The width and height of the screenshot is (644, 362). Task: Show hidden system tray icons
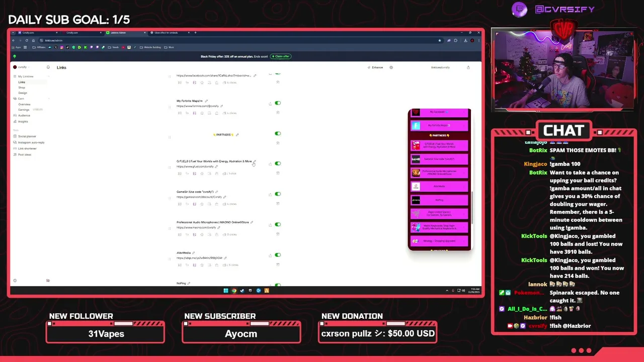coord(447,291)
